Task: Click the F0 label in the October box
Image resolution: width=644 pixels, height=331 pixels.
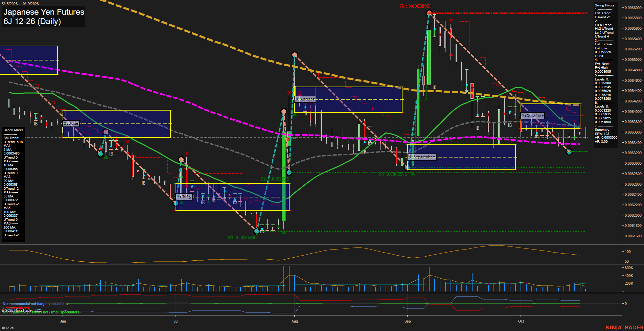Action: pos(560,118)
